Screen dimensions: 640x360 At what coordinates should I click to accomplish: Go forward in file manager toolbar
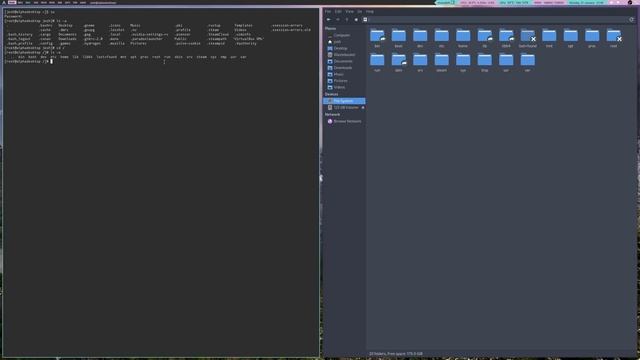[338, 20]
